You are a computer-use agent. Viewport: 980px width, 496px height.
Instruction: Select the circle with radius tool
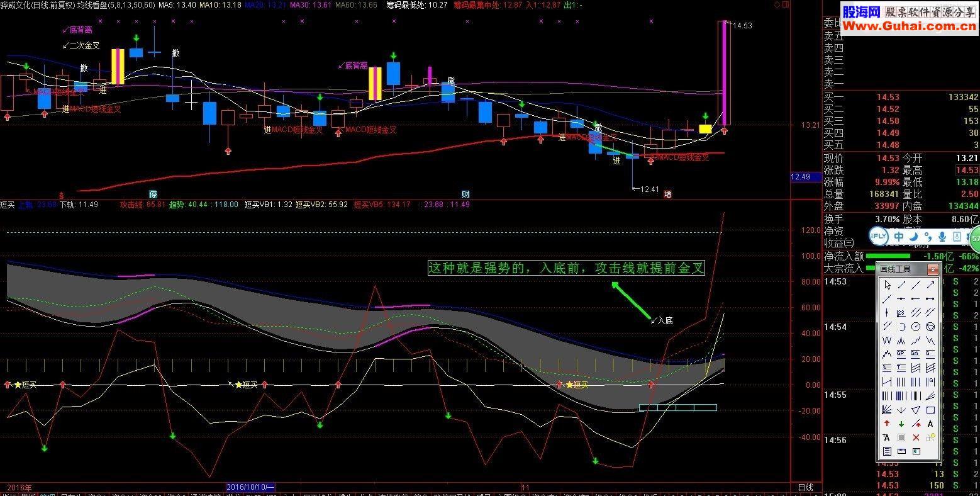click(915, 326)
